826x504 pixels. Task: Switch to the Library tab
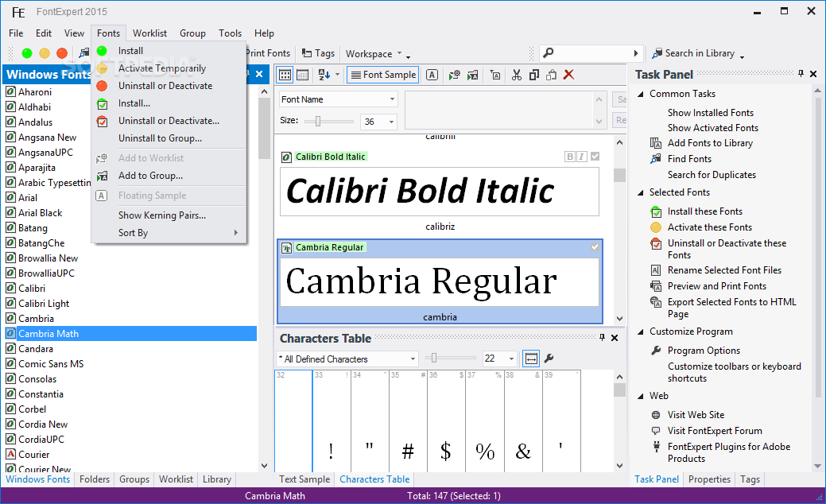tap(217, 479)
